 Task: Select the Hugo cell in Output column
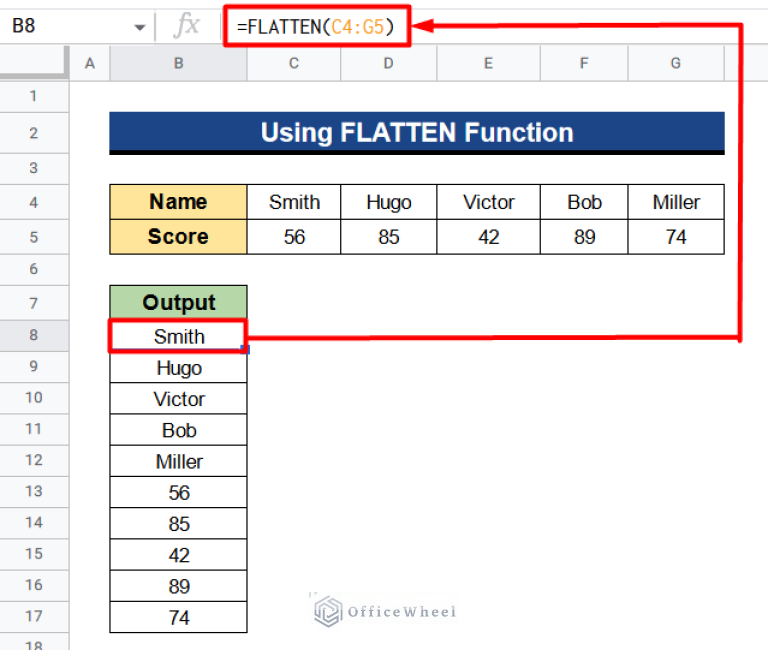point(178,368)
